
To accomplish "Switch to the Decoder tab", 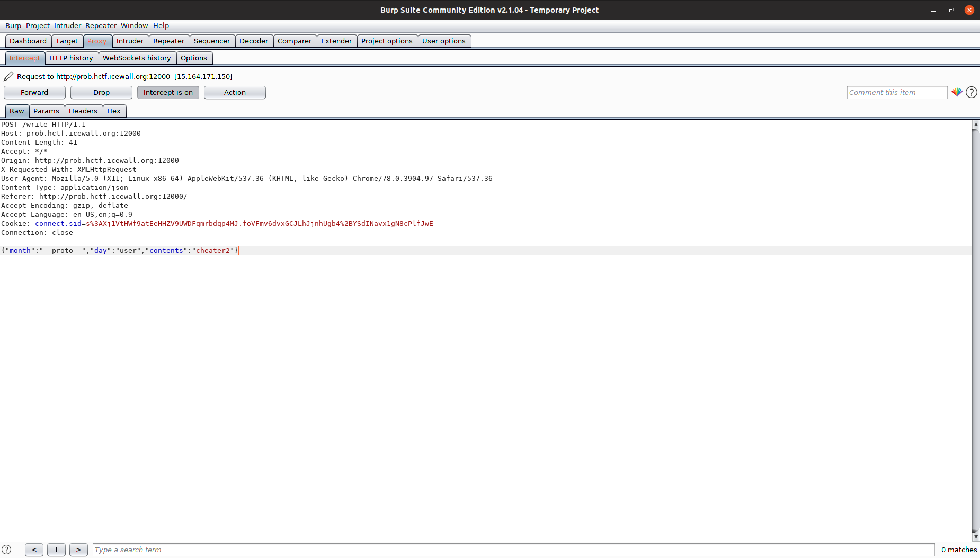I will [x=254, y=41].
